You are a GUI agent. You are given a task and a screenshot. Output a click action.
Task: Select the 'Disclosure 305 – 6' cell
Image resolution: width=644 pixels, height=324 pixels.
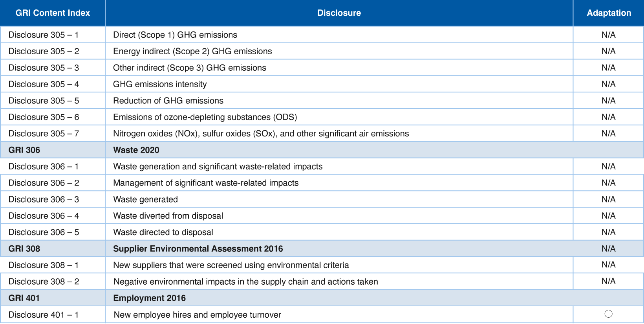coord(53,117)
